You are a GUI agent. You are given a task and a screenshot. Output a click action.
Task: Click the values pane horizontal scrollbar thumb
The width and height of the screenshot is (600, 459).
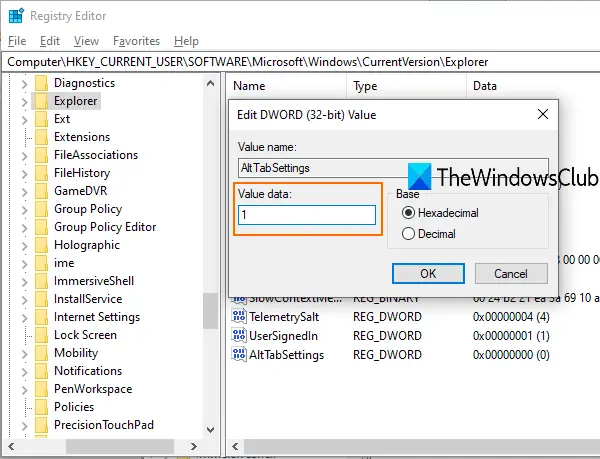422,446
